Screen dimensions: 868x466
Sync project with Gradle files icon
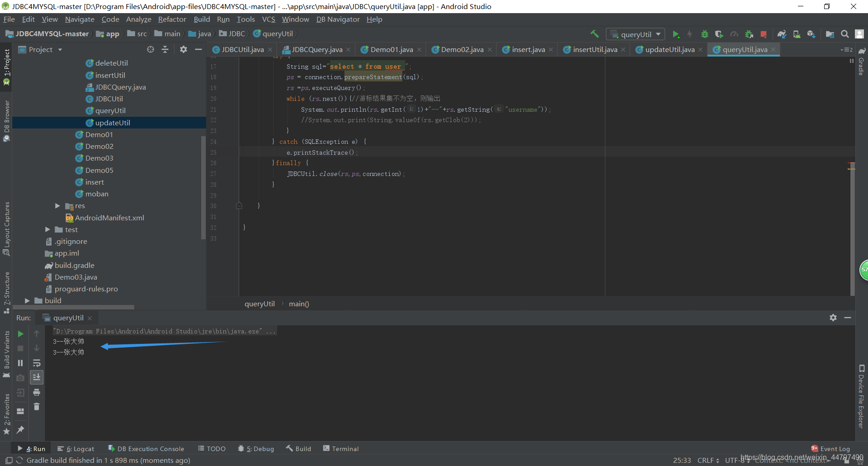[782, 34]
